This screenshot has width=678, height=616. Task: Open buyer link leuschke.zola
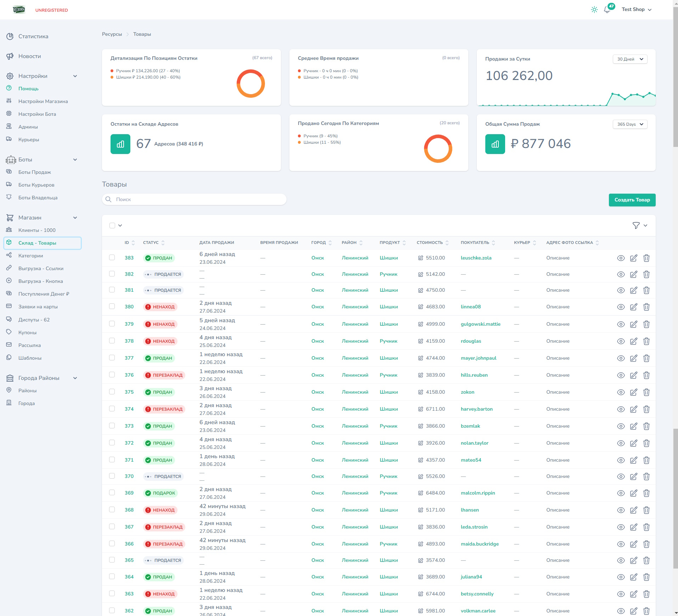pyautogui.click(x=476, y=258)
